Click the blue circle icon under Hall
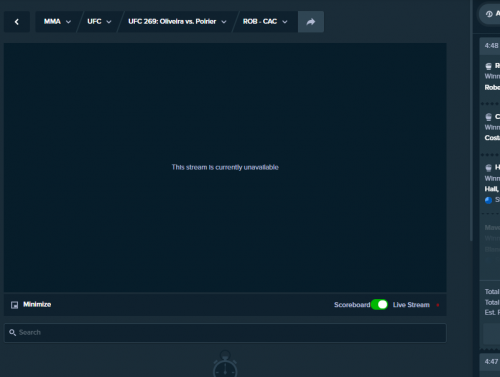The image size is (500, 377). click(x=488, y=200)
